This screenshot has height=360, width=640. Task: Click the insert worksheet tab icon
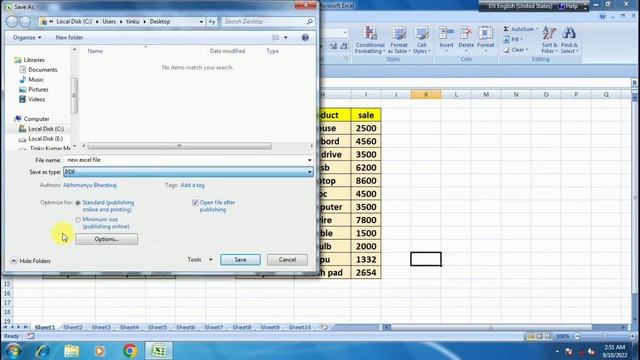tap(324, 327)
